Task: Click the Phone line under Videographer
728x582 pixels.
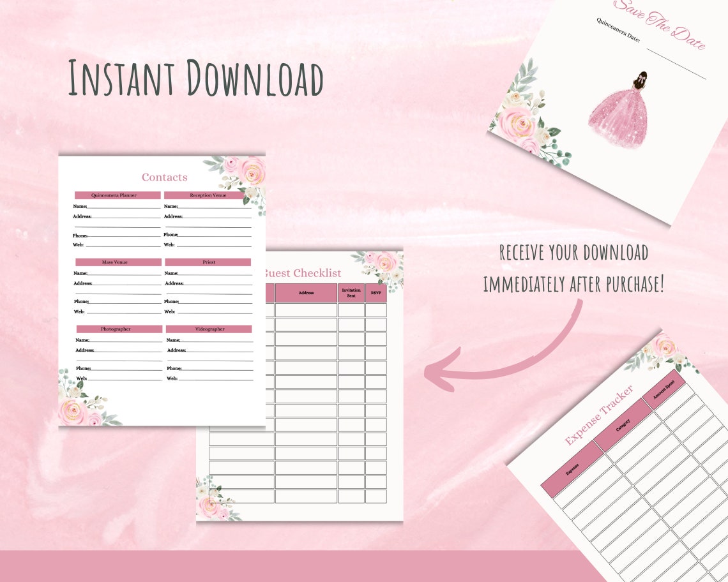Action: 210,368
